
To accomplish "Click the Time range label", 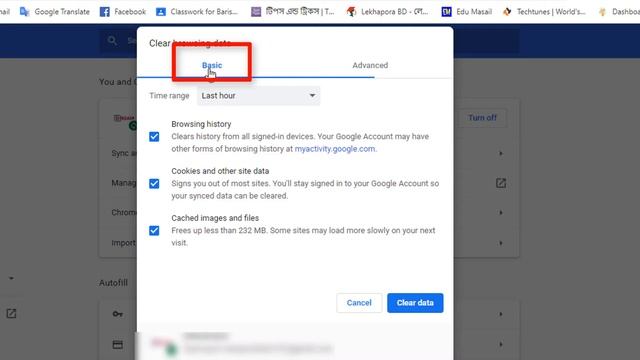I will click(169, 96).
